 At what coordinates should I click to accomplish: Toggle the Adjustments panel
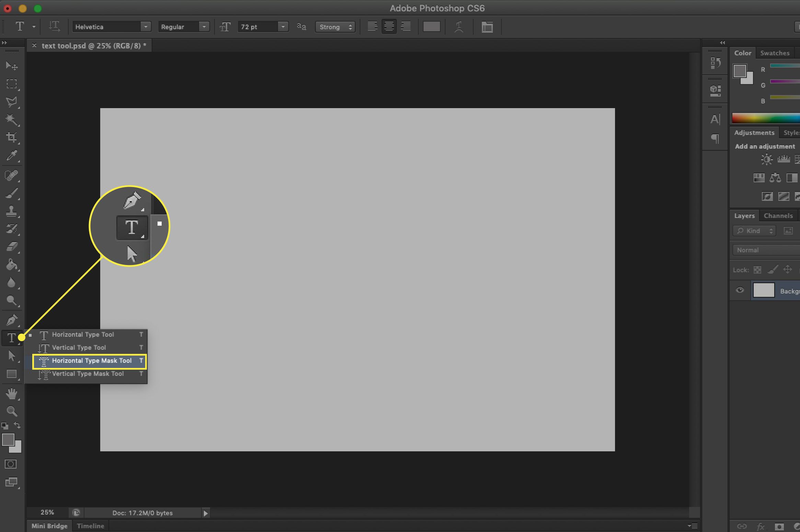[754, 132]
